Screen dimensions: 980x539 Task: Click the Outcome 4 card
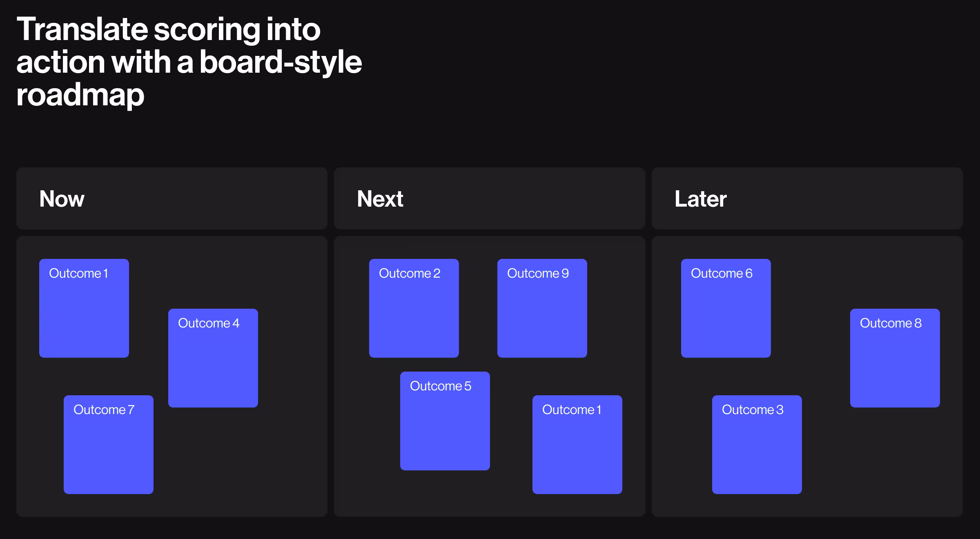coord(213,358)
